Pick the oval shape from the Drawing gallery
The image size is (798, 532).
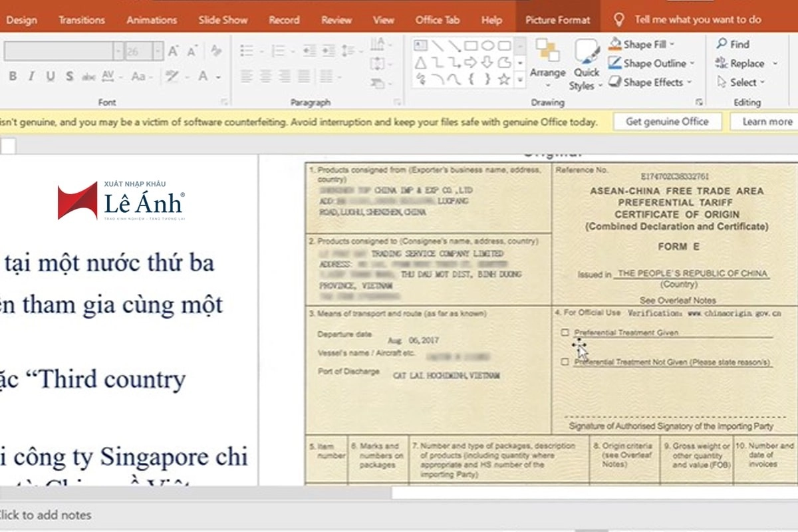click(487, 46)
